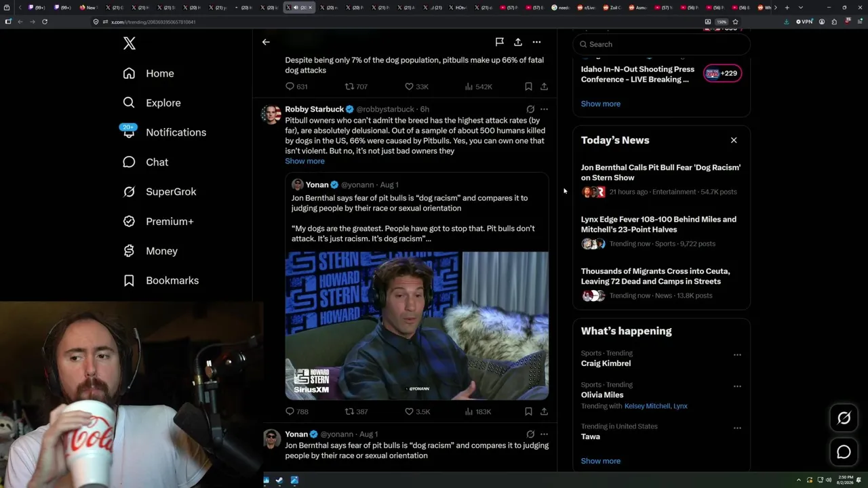
Task: Click the X logo in the sidebar
Action: (130, 43)
